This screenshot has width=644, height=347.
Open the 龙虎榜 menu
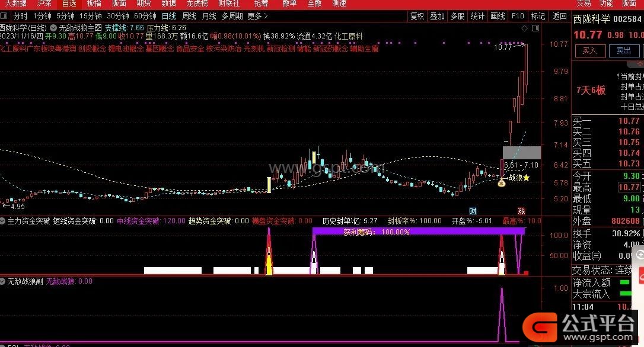pyautogui.click(x=197, y=4)
